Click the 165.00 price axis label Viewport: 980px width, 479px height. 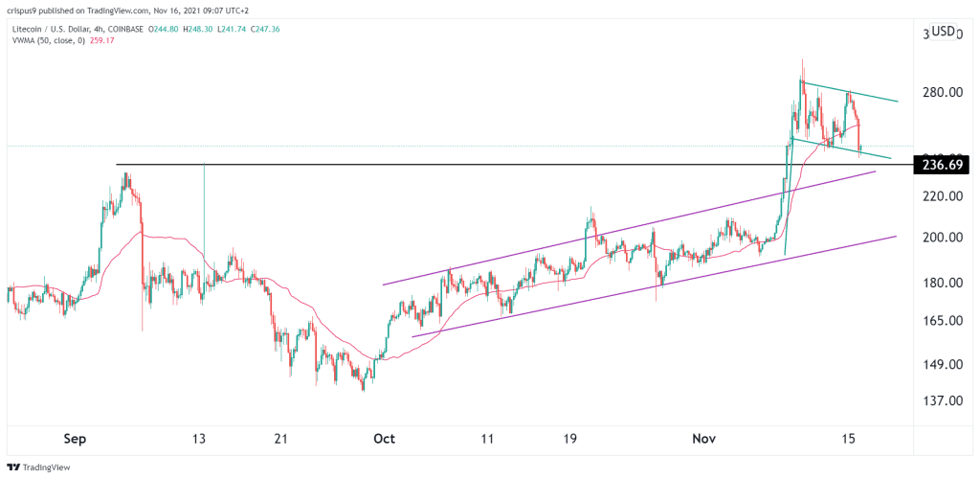pos(942,321)
